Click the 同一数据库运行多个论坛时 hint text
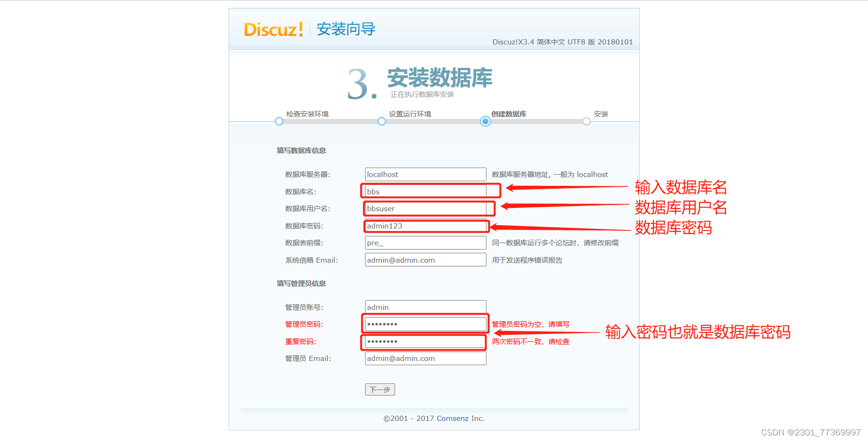The image size is (868, 441). coord(555,243)
